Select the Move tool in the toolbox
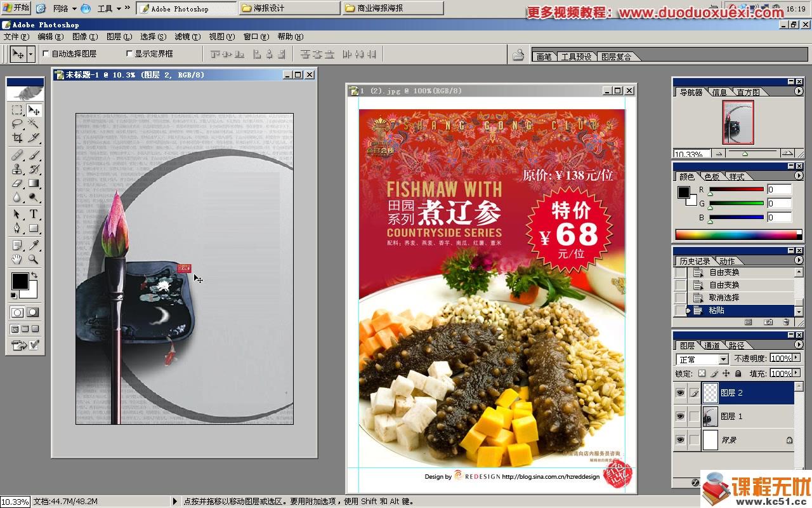This screenshot has height=508, width=812. coord(34,110)
